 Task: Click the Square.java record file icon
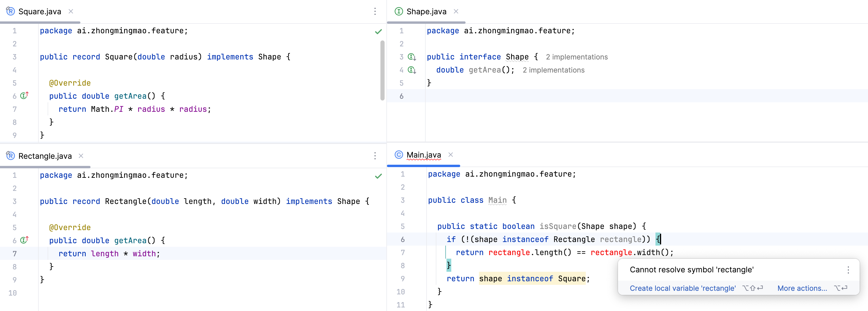(x=10, y=11)
